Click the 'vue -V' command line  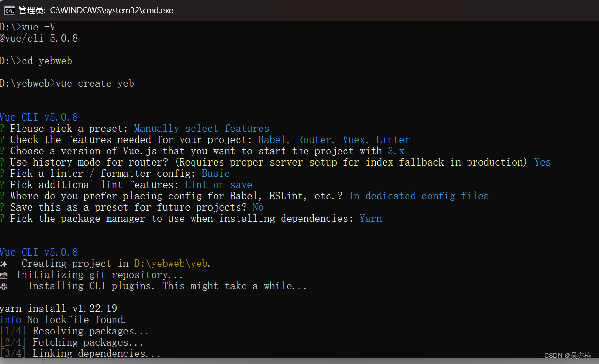tap(28, 27)
